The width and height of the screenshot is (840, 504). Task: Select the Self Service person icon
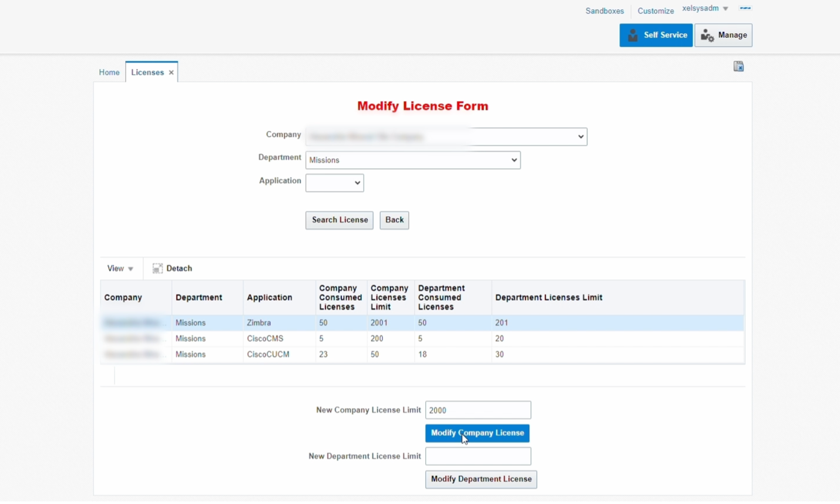click(x=632, y=35)
